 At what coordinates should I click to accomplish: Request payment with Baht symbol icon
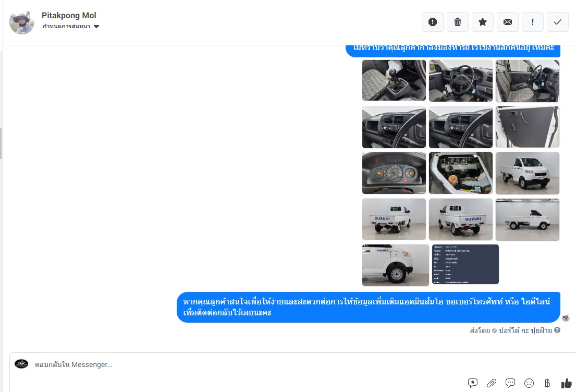547,383
